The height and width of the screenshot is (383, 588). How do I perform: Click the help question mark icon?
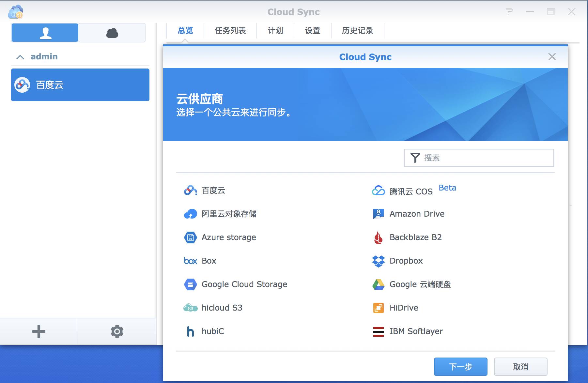click(x=509, y=12)
